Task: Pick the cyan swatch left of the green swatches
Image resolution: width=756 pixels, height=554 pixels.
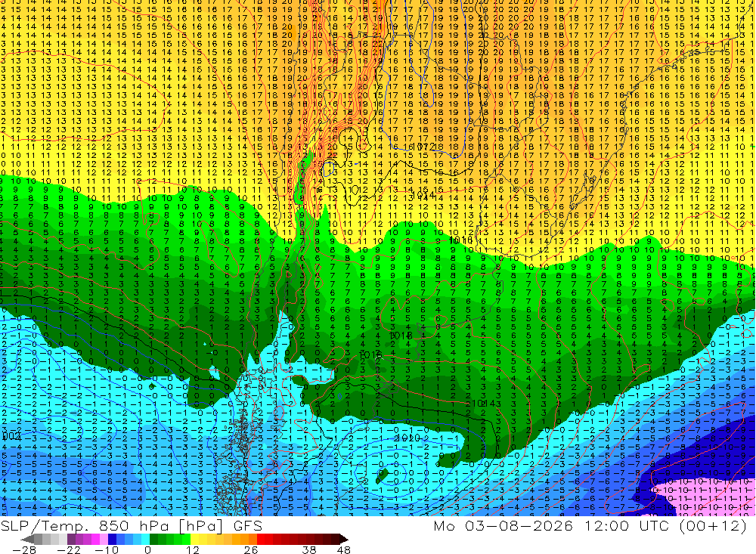Action: [145, 539]
